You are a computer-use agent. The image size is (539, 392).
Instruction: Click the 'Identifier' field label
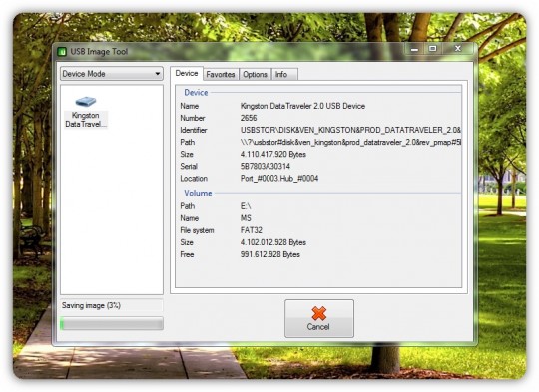[x=194, y=130]
